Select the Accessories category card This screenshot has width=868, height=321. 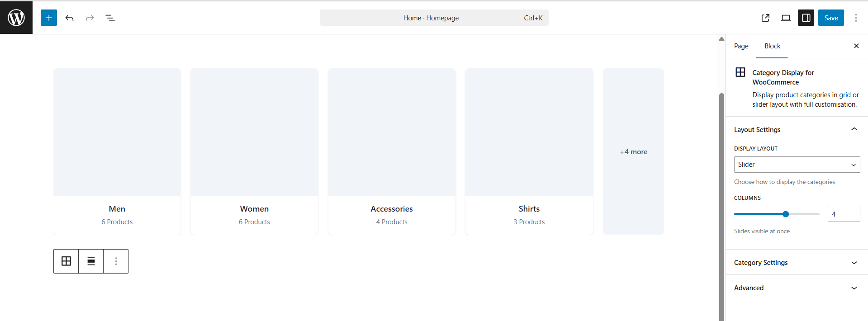pos(392,151)
